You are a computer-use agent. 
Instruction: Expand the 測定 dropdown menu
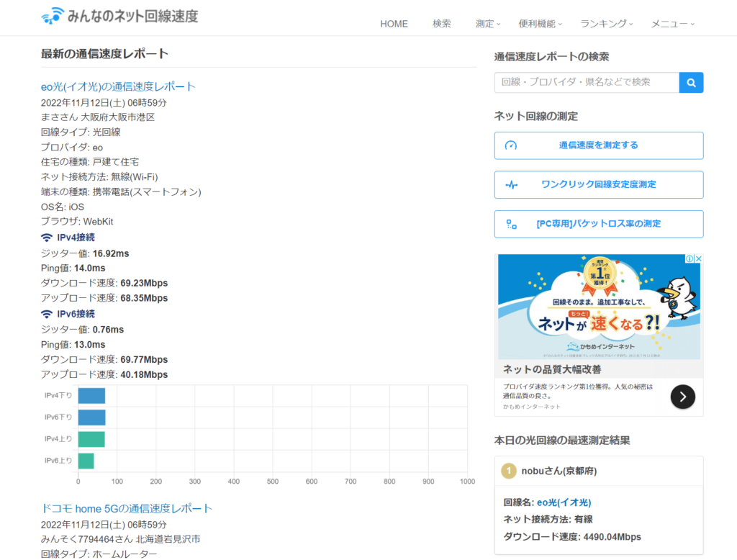[x=488, y=24]
